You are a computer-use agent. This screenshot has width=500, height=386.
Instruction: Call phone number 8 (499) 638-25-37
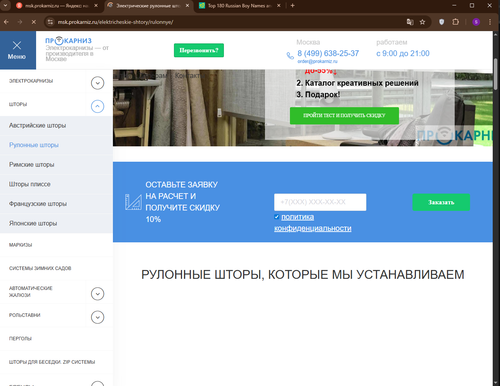[x=328, y=53]
